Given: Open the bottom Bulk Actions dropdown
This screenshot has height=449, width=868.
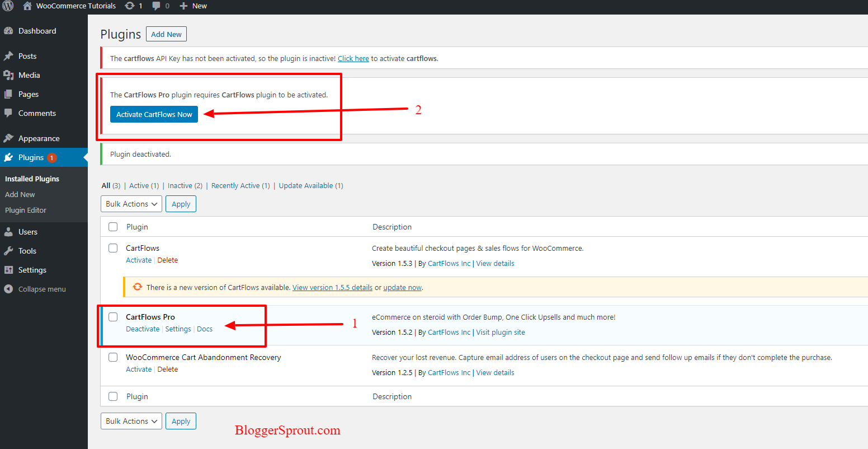Looking at the screenshot, I should click(131, 421).
